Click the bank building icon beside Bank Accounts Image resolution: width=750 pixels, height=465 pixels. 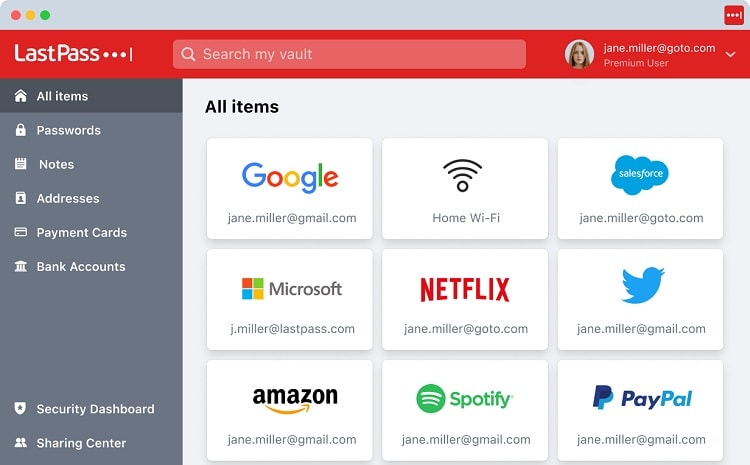coord(21,266)
